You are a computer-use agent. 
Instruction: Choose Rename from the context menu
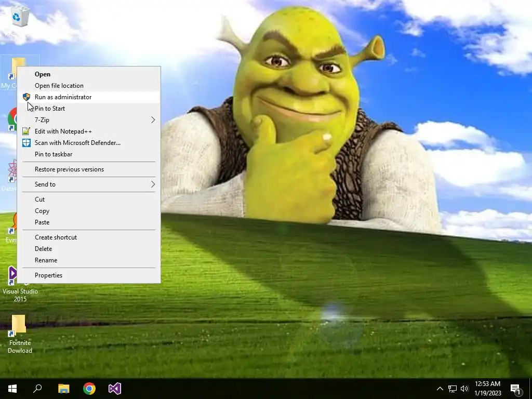click(89, 260)
